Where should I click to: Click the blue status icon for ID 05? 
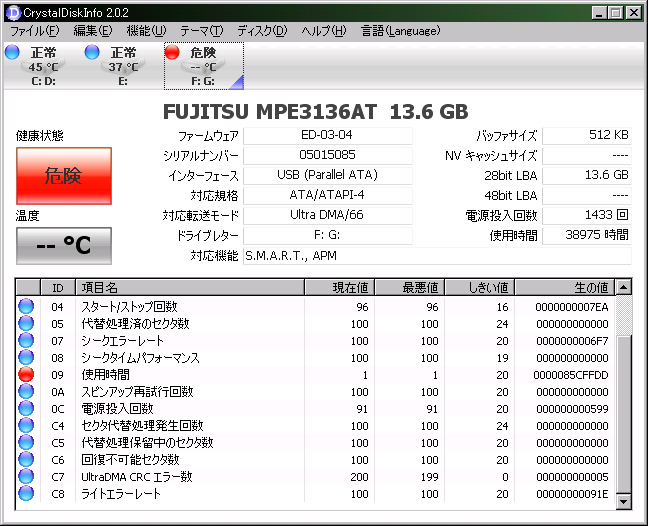pyautogui.click(x=26, y=324)
